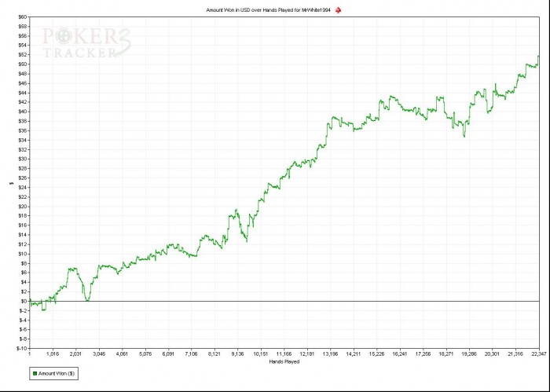This screenshot has height=392, width=550.
Task: Click the '$10' y-axis label
Action: click(x=23, y=254)
